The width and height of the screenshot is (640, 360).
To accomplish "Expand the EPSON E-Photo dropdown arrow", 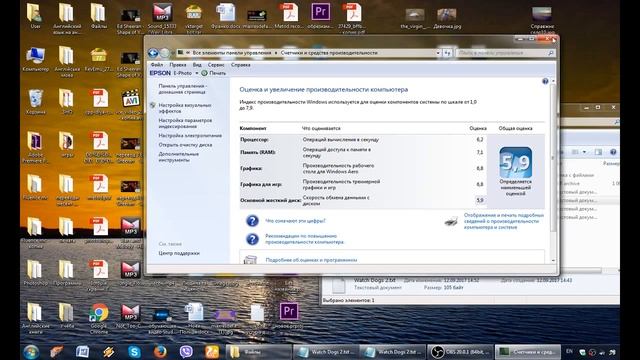I will tap(197, 73).
